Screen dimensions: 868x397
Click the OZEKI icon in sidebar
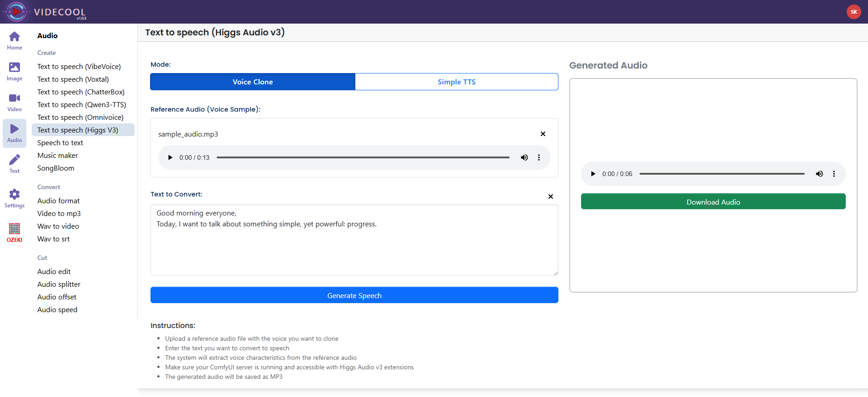(x=15, y=233)
